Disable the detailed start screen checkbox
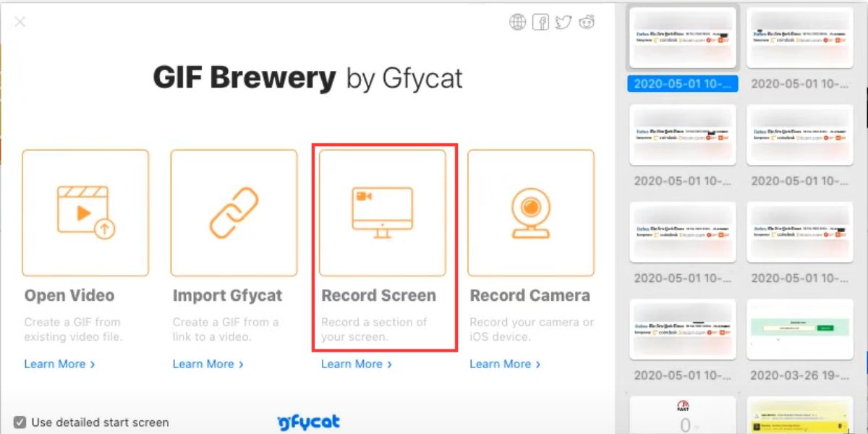This screenshot has width=868, height=434. tap(21, 422)
